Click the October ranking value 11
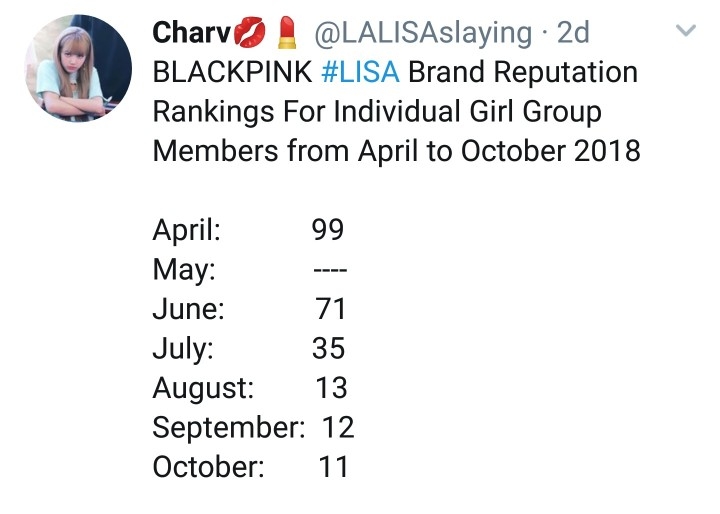The height and width of the screenshot is (514, 720). tap(332, 467)
